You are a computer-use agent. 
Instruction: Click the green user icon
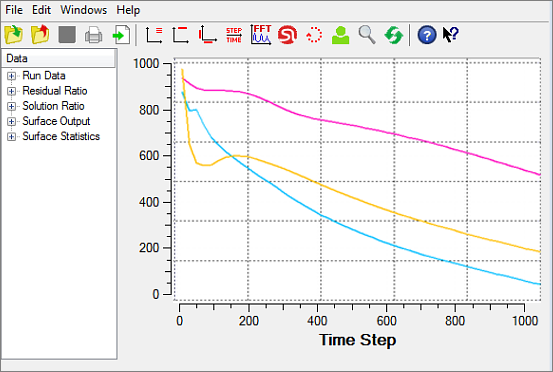[340, 35]
